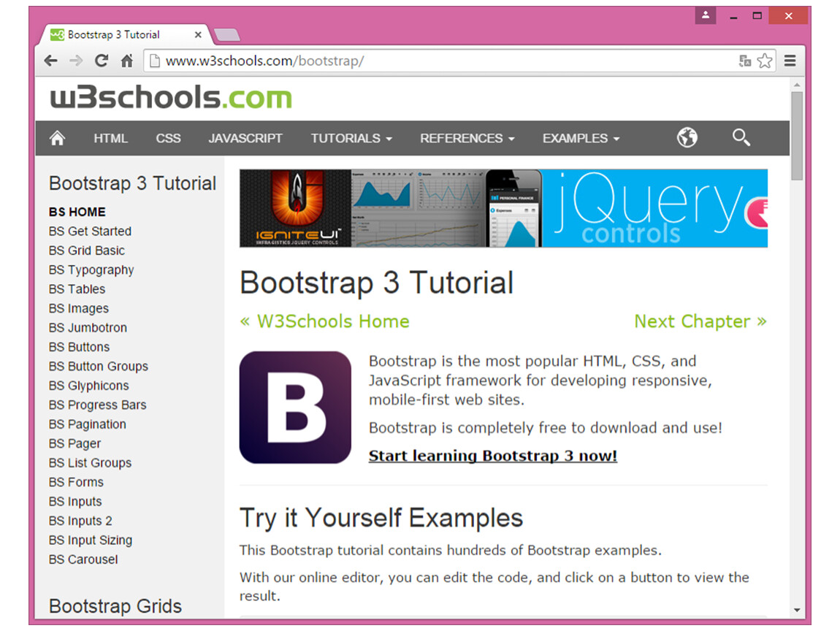This screenshot has height=631, width=840.
Task: Open BS Glyphicons in sidebar
Action: coord(88,386)
